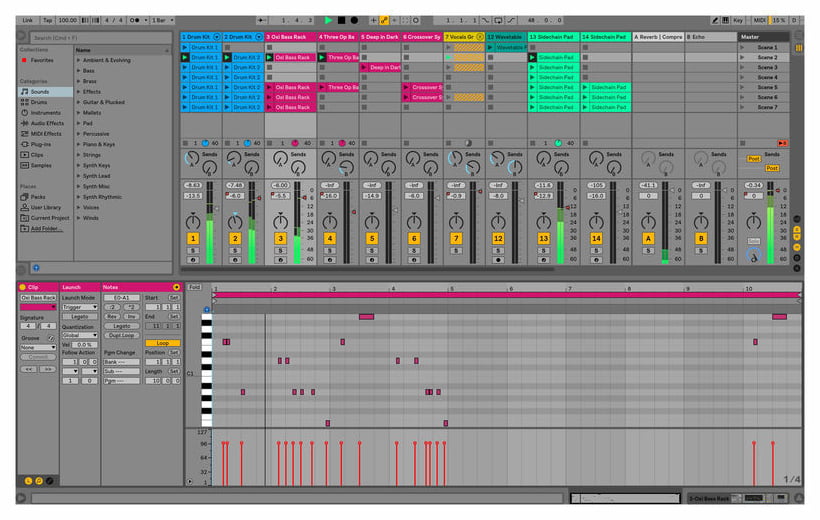The height and width of the screenshot is (520, 820).
Task: Open the Quantization Global dropdown
Action: click(79, 335)
